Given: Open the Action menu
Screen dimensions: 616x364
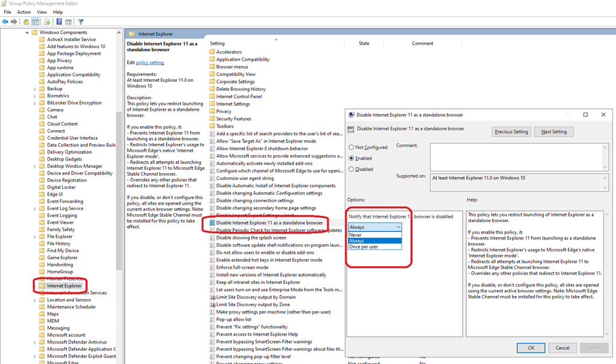Looking at the screenshot, I should pyautogui.click(x=24, y=12).
